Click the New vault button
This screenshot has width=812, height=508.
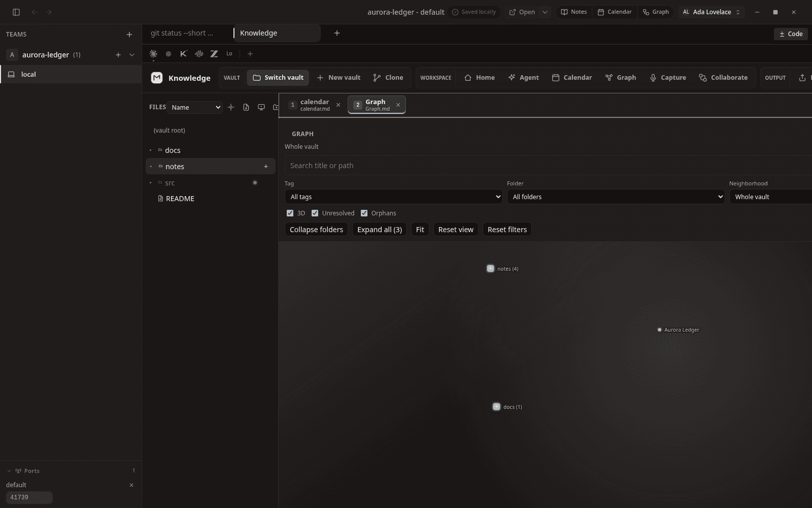point(339,78)
